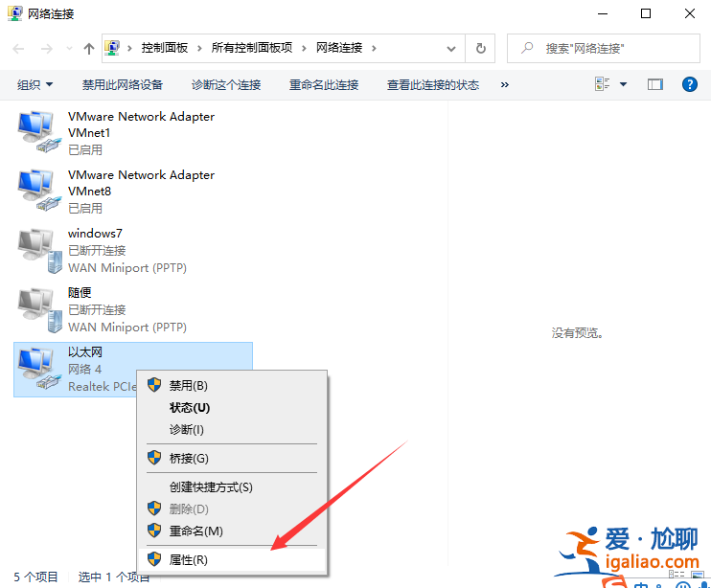
Task: Go up one folder level
Action: pyautogui.click(x=89, y=49)
